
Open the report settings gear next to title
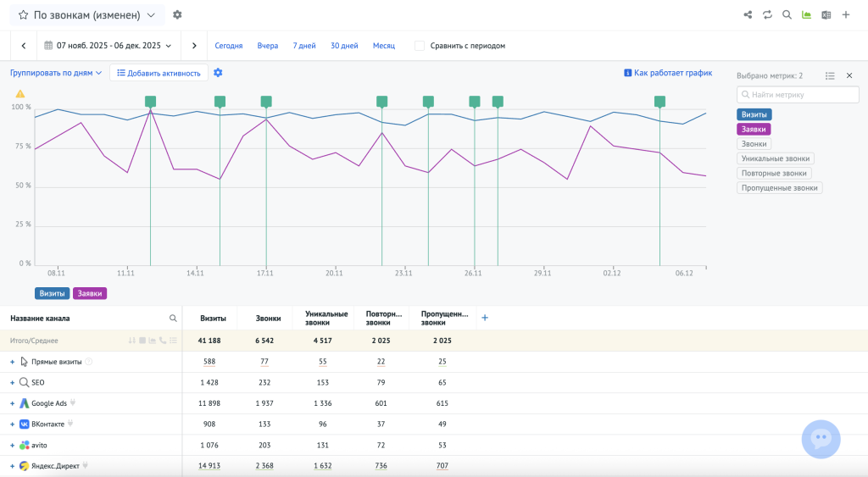pyautogui.click(x=177, y=15)
